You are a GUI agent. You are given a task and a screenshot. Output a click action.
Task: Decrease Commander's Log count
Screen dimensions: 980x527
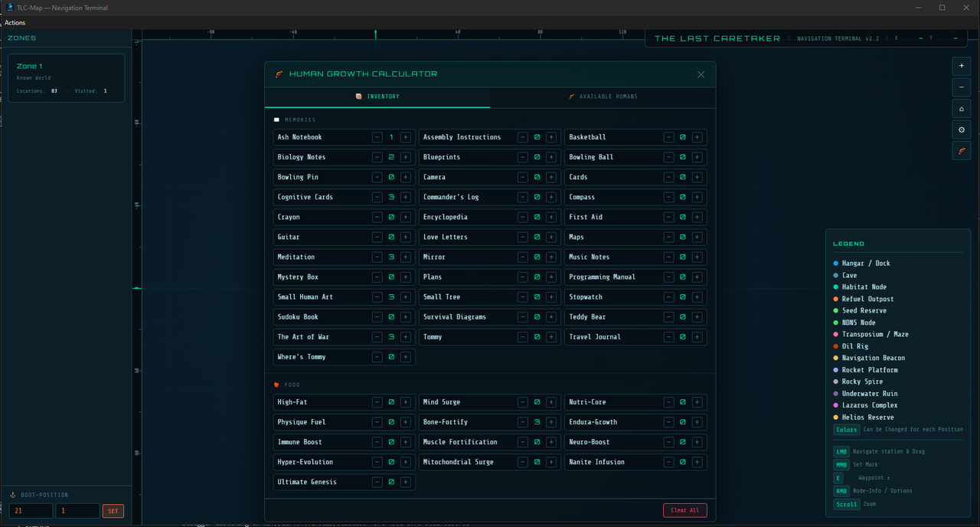pos(522,197)
